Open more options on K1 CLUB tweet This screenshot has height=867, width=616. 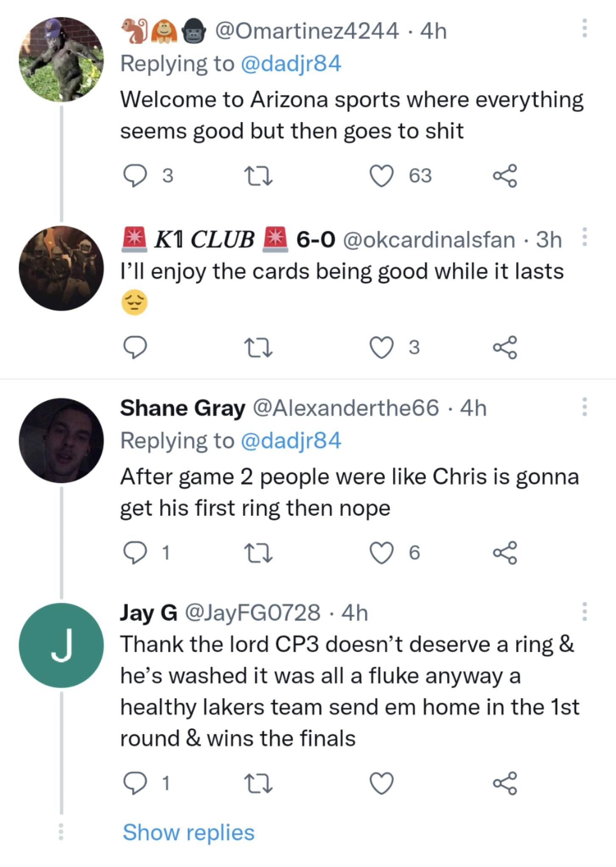[584, 237]
